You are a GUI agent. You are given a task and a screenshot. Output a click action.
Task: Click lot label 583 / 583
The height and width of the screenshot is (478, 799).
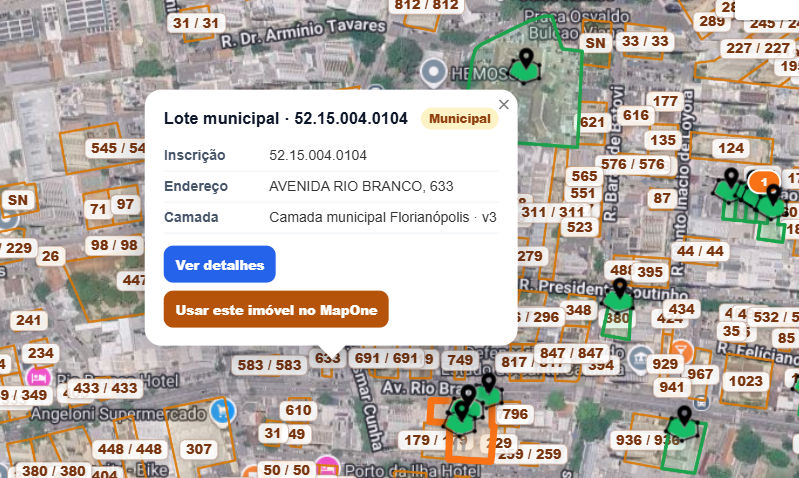(270, 365)
